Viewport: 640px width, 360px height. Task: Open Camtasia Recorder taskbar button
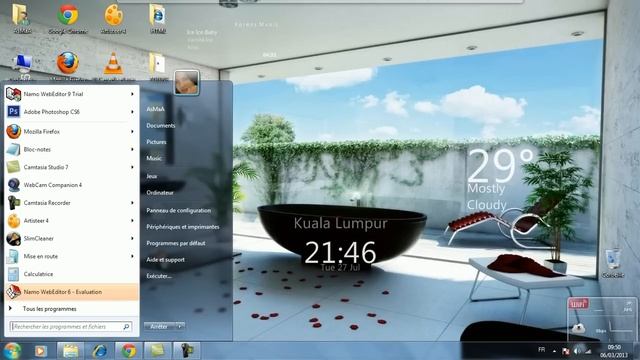(x=187, y=351)
